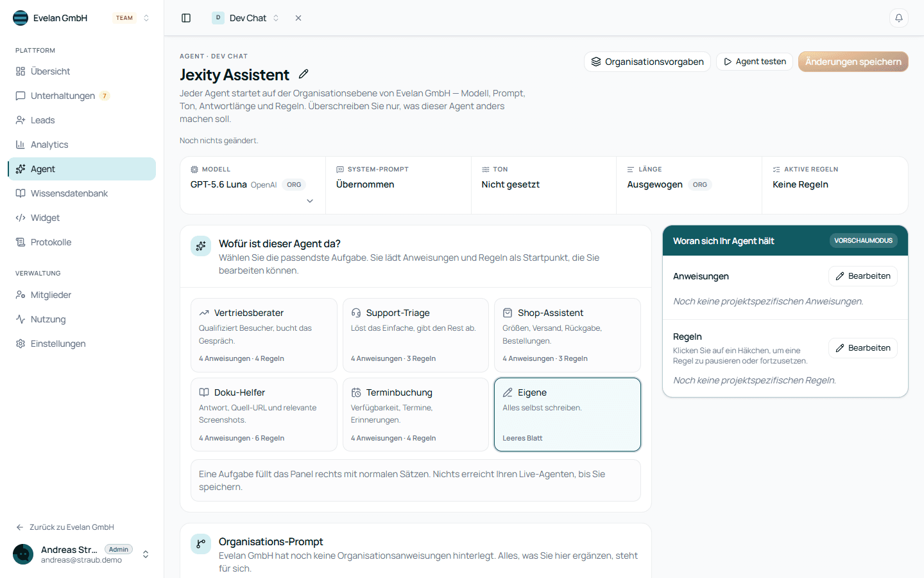The width and height of the screenshot is (924, 578).
Task: Edit Regeln with Bearbeiten button
Action: (863, 348)
